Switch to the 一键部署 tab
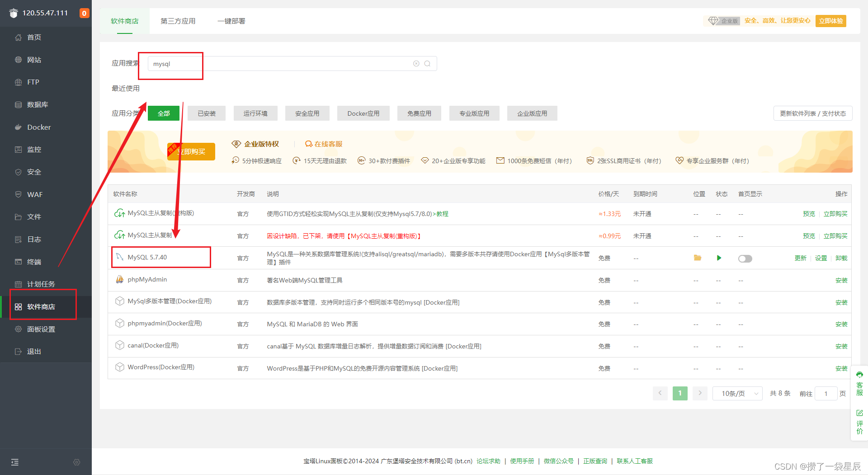Image resolution: width=868 pixels, height=475 pixels. (x=231, y=21)
